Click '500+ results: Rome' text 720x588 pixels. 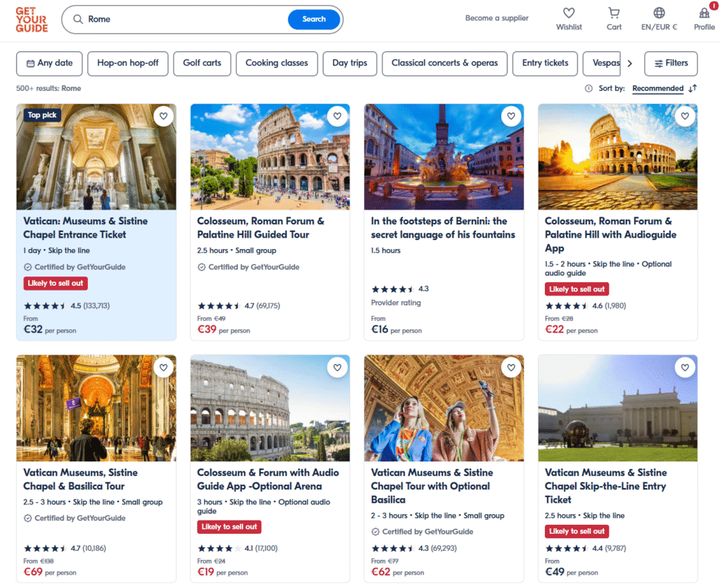[x=49, y=88]
